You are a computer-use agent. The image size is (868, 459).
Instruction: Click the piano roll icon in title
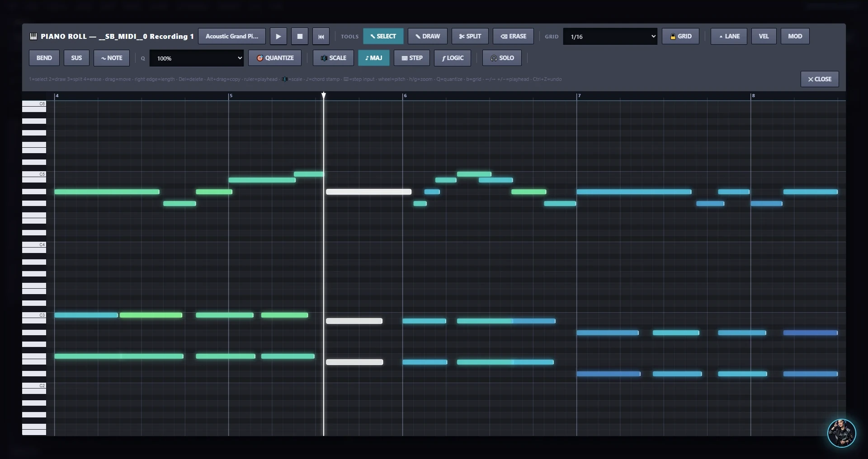[33, 36]
